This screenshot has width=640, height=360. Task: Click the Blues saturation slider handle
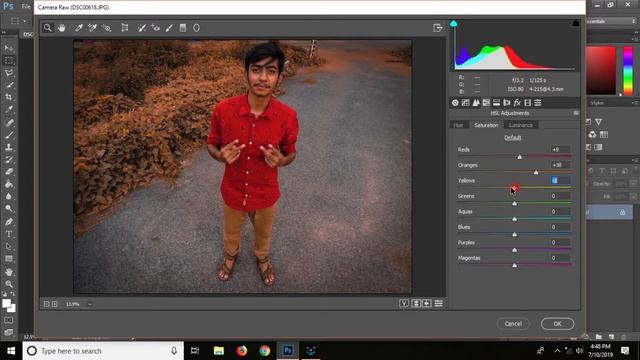pos(514,234)
